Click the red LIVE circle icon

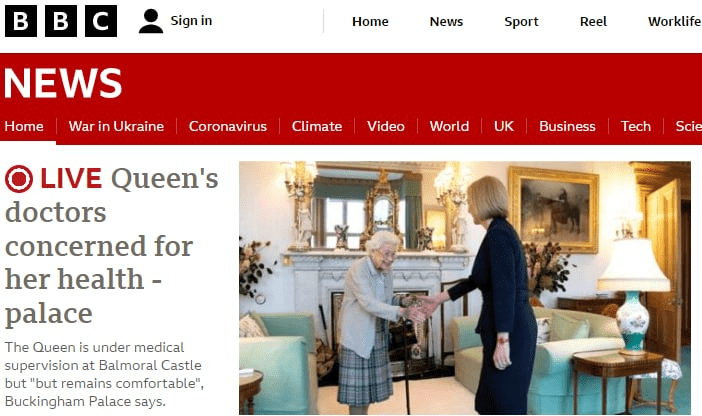coord(19,179)
